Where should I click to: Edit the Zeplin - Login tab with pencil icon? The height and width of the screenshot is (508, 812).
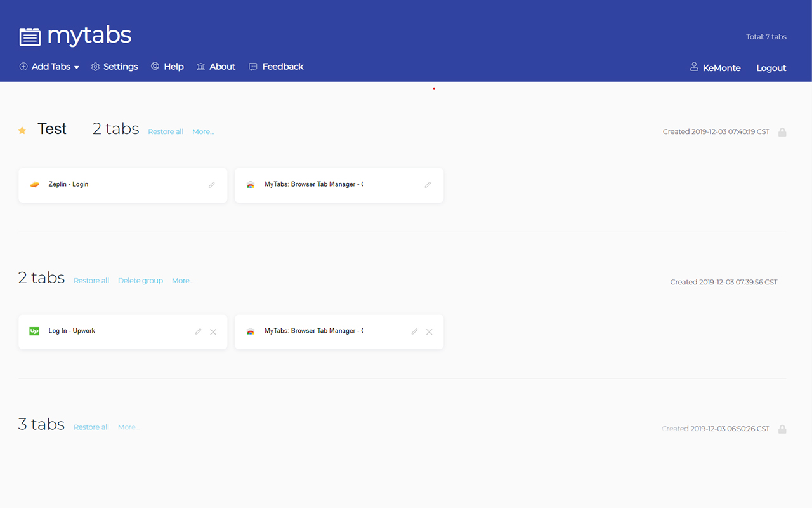point(212,185)
